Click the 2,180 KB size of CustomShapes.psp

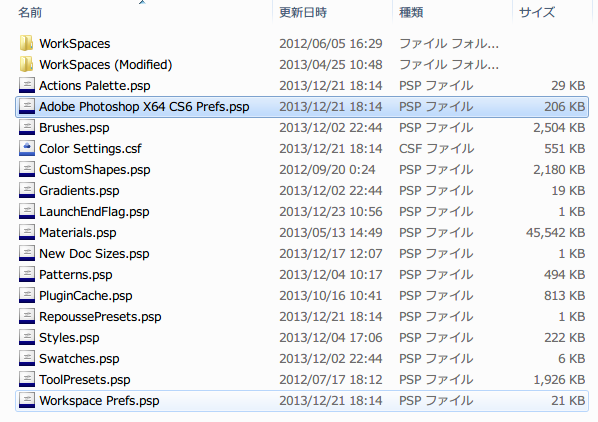pyautogui.click(x=559, y=170)
